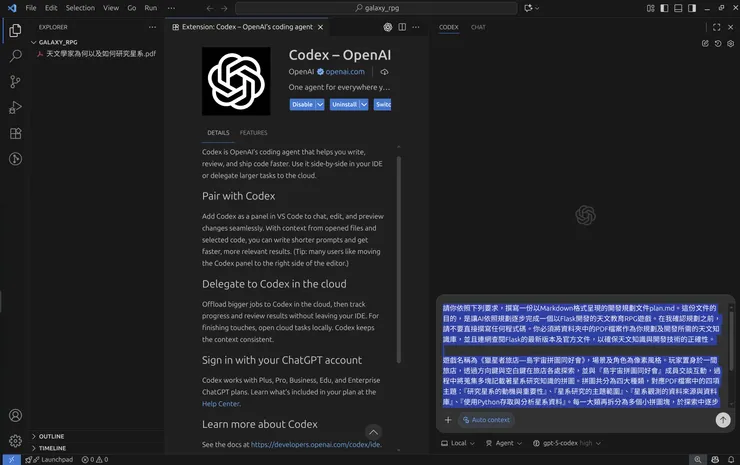The image size is (740, 465).
Task: Open the Search view in activity bar
Action: [x=15, y=56]
